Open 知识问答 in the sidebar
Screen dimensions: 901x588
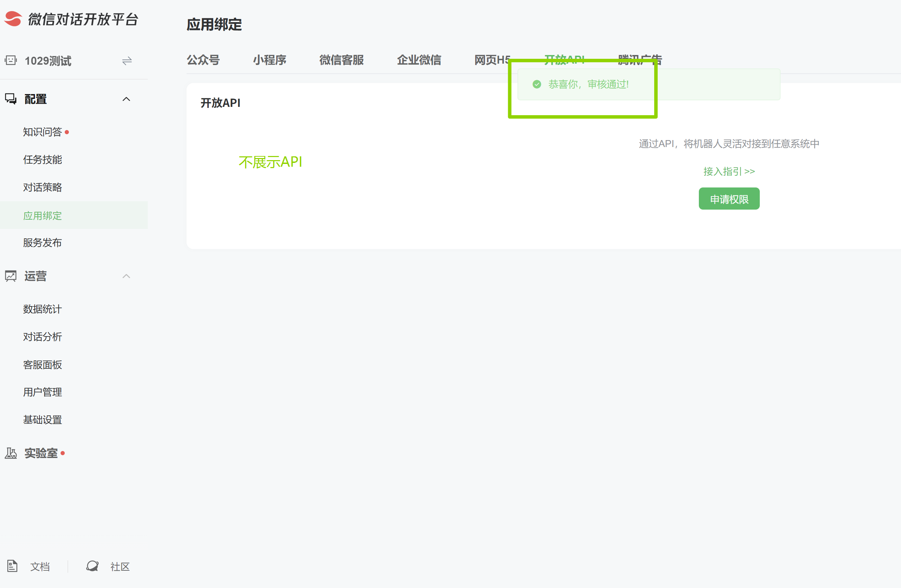[42, 132]
